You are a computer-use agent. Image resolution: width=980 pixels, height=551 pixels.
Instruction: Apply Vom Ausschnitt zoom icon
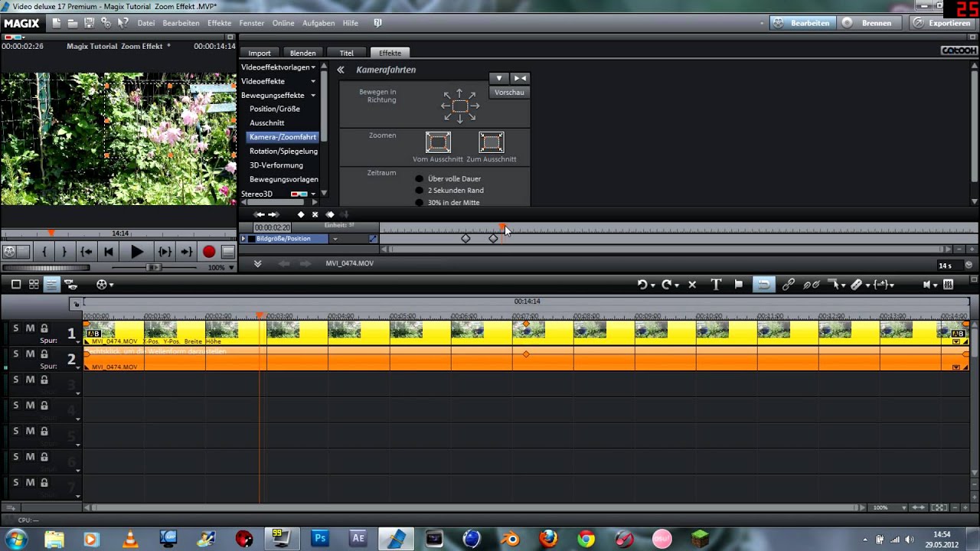pyautogui.click(x=438, y=142)
